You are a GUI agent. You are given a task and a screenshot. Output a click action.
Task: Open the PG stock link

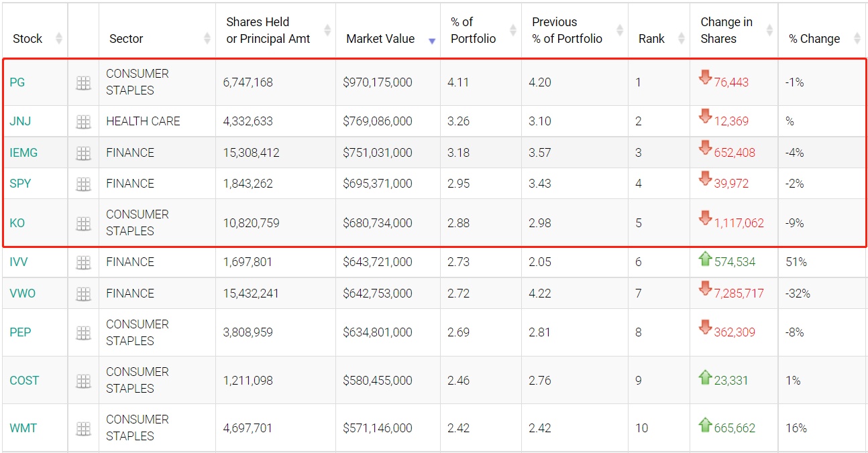tap(17, 82)
